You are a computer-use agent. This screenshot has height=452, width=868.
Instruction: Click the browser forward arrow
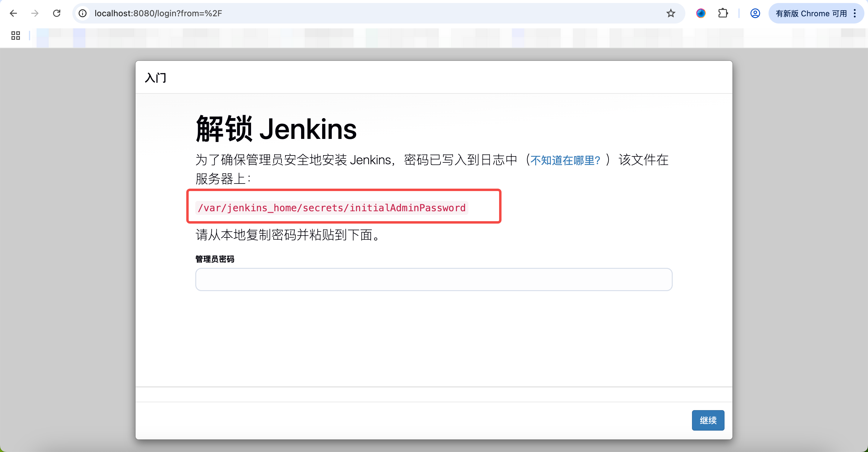tap(35, 13)
